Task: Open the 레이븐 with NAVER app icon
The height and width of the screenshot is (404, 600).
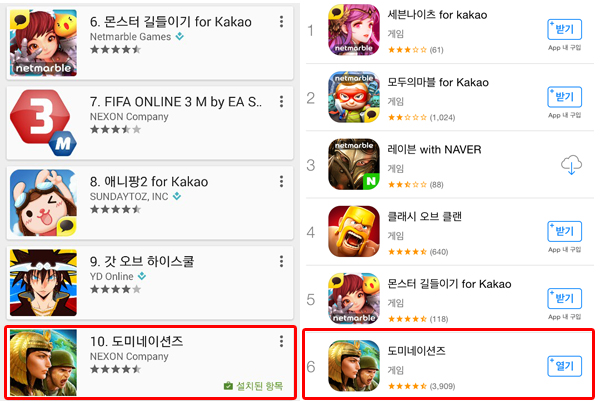Action: [x=354, y=164]
